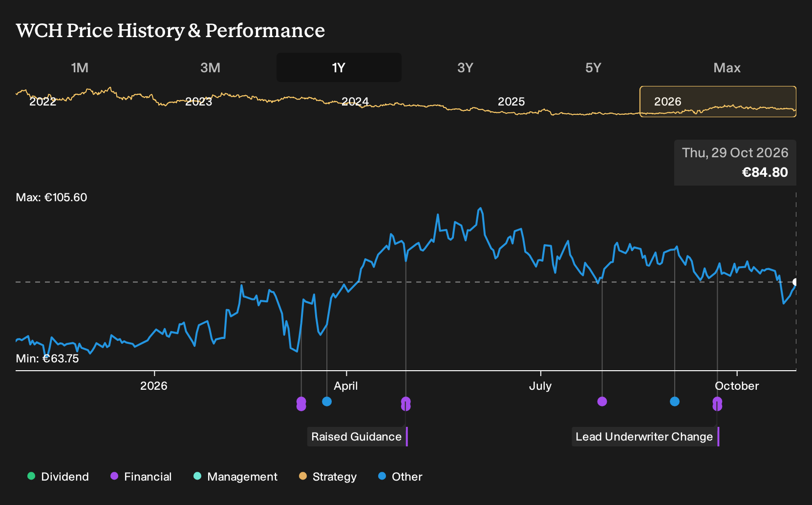Jump to 2024 in the overview sparkline
812x505 pixels.
(355, 102)
